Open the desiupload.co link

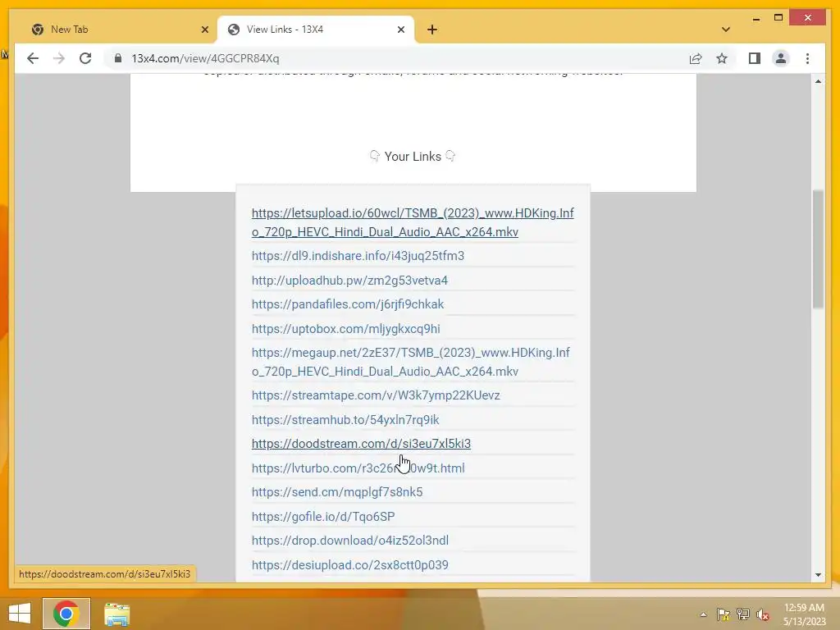[x=349, y=564]
